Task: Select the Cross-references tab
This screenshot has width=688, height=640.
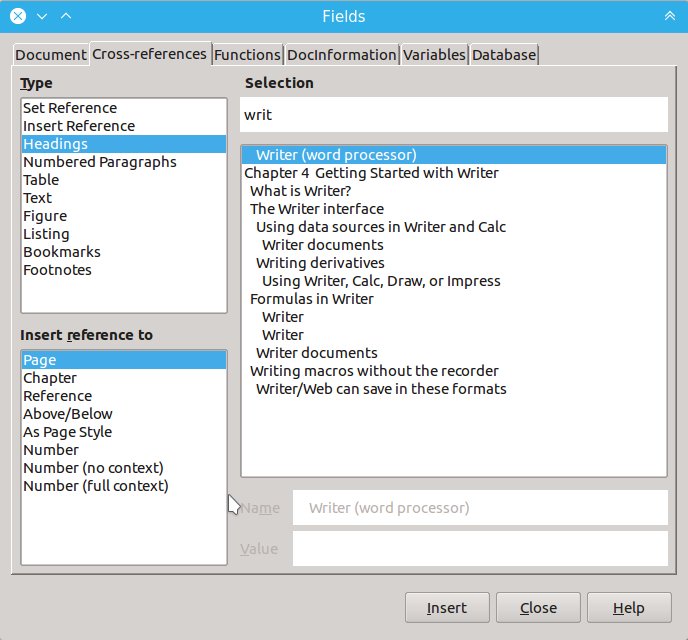Action: click(x=150, y=54)
